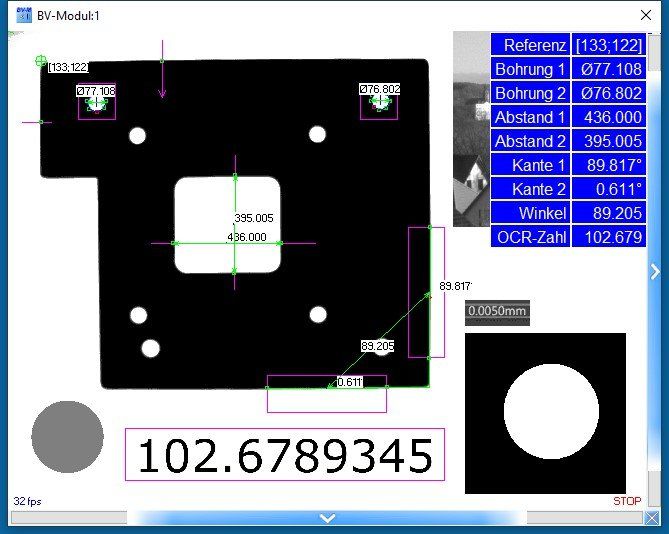The width and height of the screenshot is (669, 534).
Task: Click the horizontal scrollbar at bottom left
Action: point(69,518)
